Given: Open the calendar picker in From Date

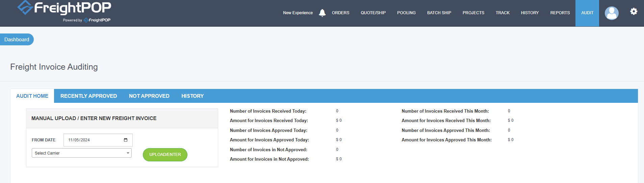Looking at the screenshot, I should (126, 140).
